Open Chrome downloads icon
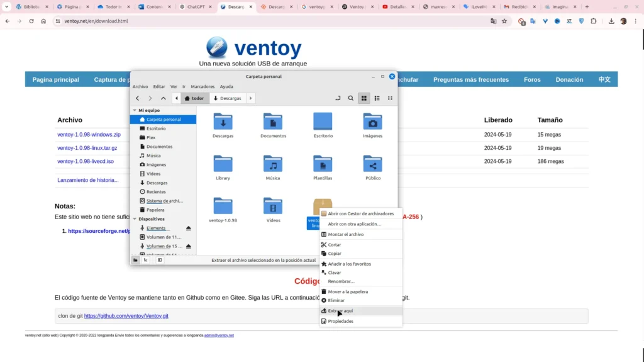This screenshot has width=644, height=362. 611,21
